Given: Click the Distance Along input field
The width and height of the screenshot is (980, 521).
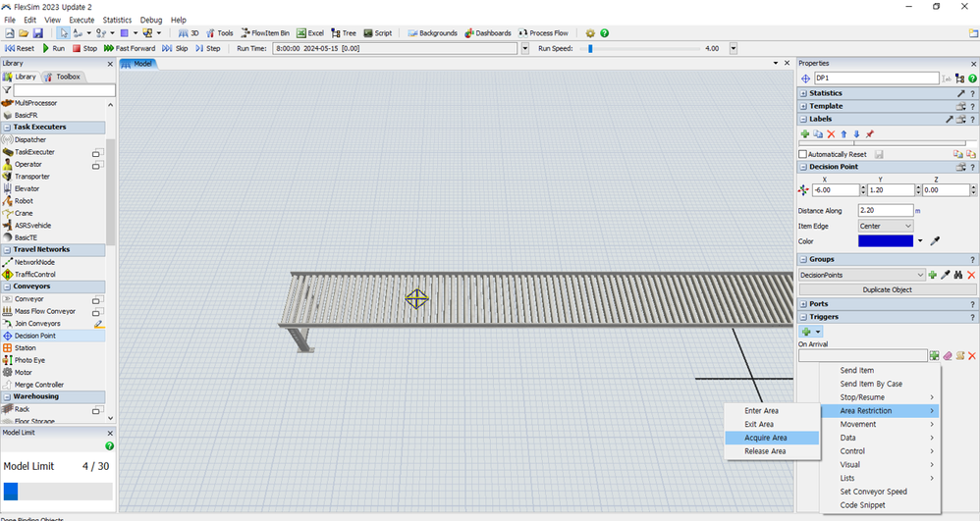Looking at the screenshot, I should pos(886,211).
